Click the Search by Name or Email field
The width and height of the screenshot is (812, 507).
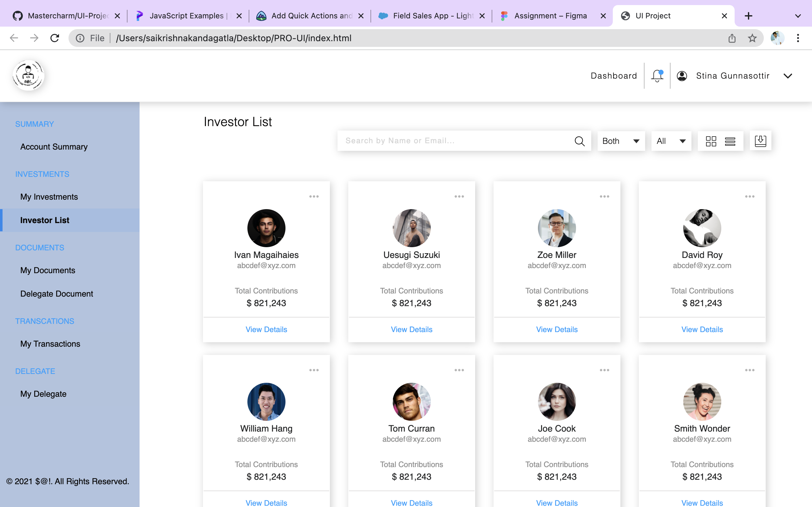[x=456, y=141]
